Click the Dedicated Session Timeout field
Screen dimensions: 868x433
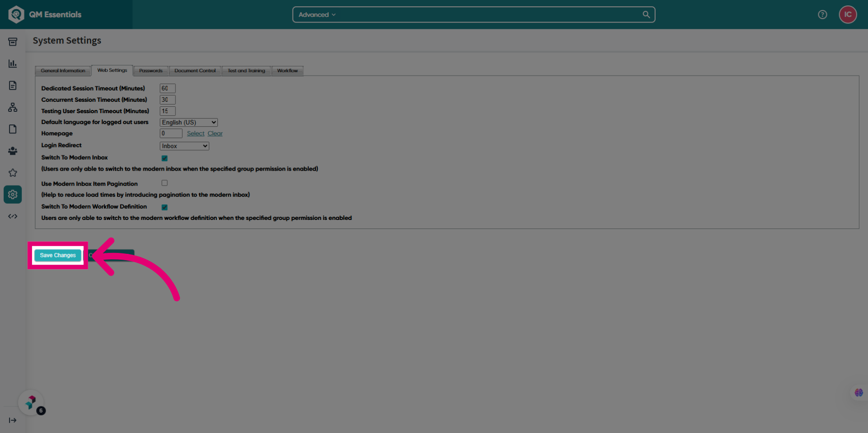(x=167, y=88)
